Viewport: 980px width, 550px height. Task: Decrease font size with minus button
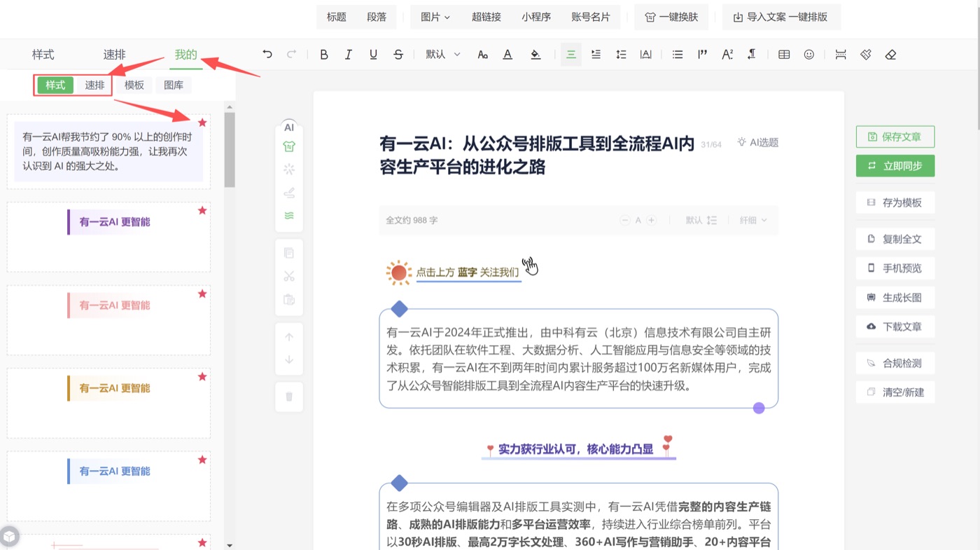click(625, 220)
